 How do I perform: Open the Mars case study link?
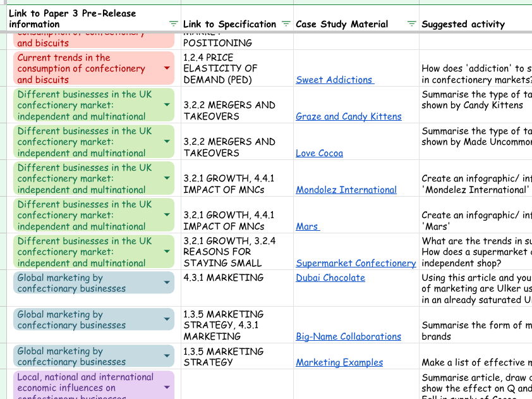pyautogui.click(x=307, y=226)
